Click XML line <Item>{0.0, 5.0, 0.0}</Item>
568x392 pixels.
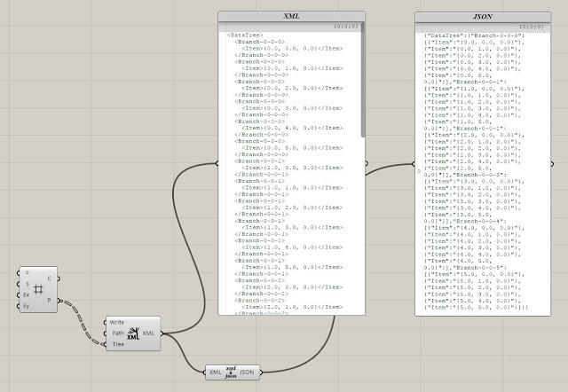tap(292, 148)
